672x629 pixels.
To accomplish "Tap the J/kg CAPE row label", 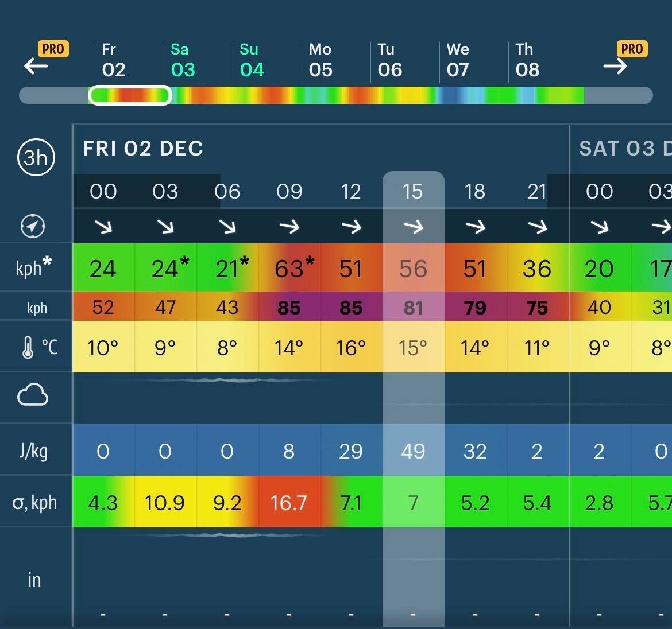I will click(x=34, y=451).
